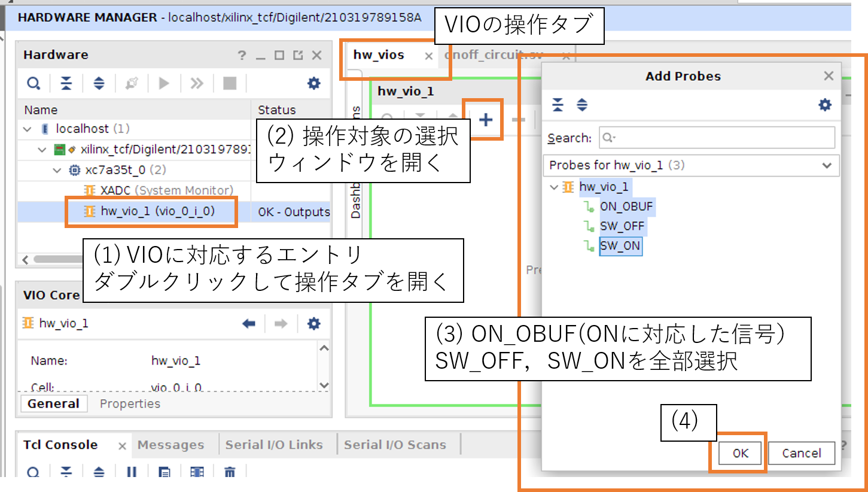Click the trash icon in Tcl Console toolbar
Viewport: 868px width, 492px height.
[x=229, y=473]
